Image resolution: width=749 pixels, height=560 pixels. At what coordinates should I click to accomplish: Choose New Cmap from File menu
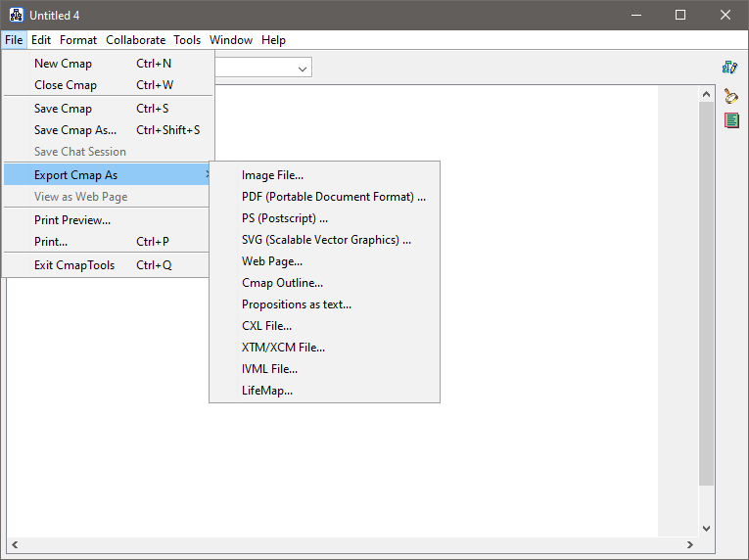108,64
